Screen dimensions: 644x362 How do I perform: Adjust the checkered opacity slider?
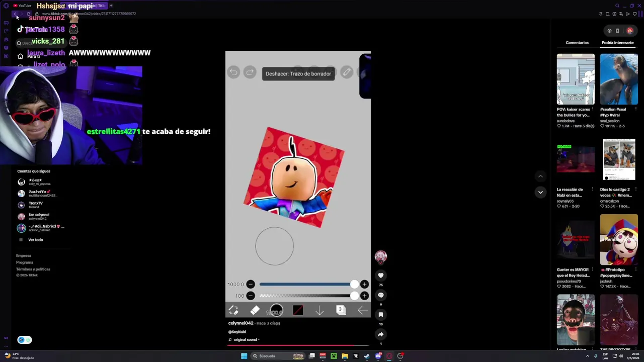(308, 296)
